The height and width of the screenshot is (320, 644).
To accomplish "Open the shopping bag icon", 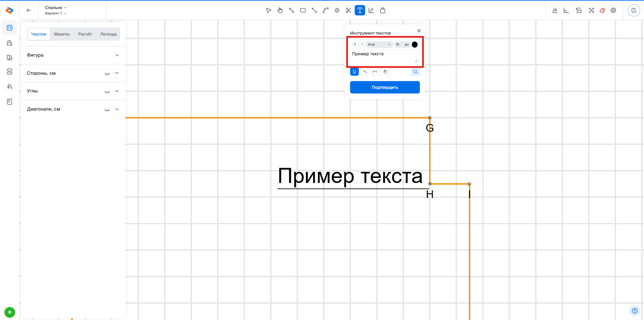I will 383,10.
